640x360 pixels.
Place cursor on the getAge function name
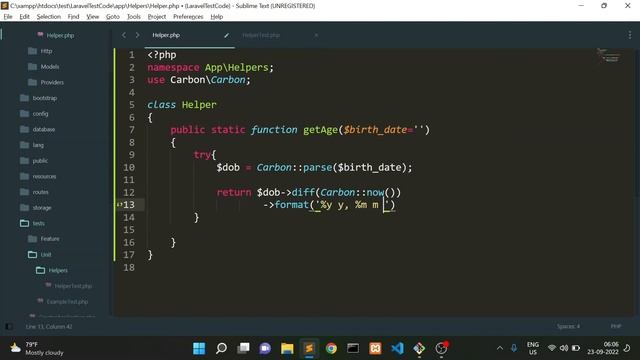320,130
